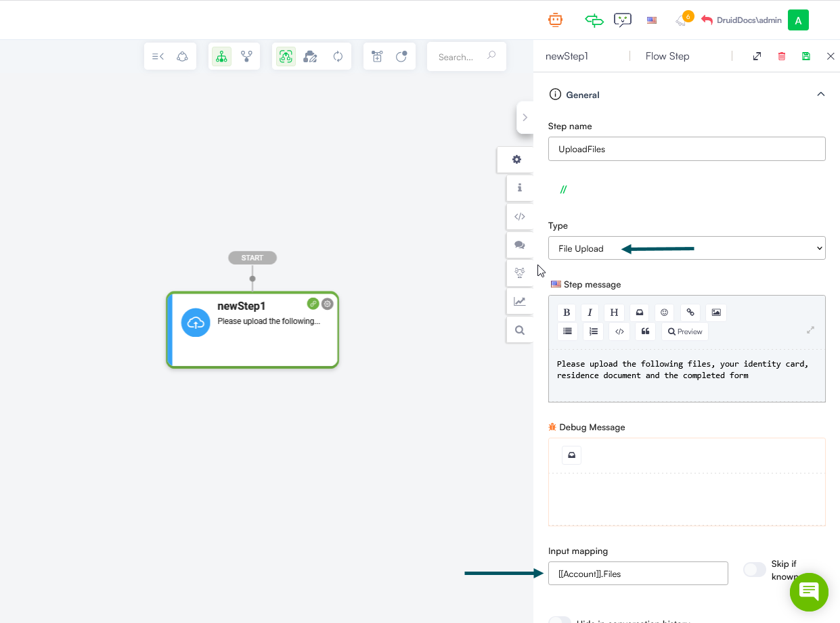Open the chat bubble widget
Screen dimensions: 840x623
(809, 592)
